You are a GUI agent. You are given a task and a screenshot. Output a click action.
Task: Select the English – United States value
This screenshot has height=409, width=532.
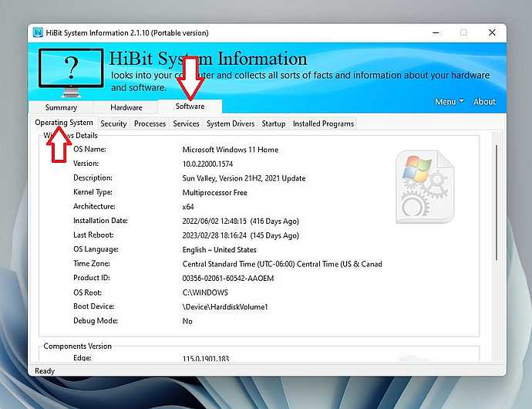[x=219, y=250]
